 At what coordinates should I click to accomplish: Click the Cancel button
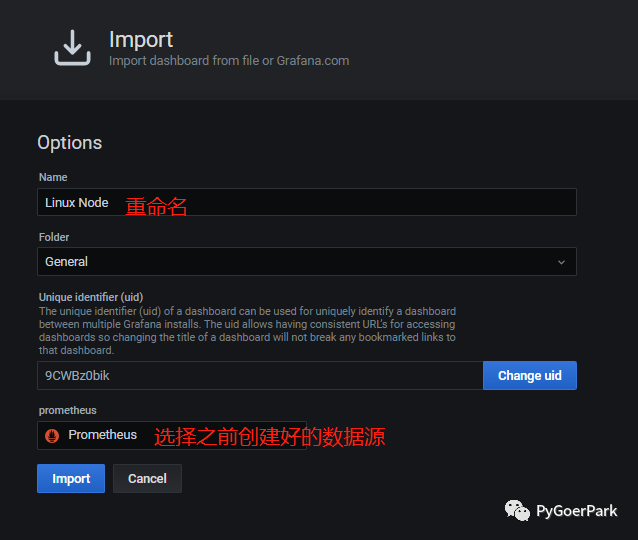click(147, 479)
